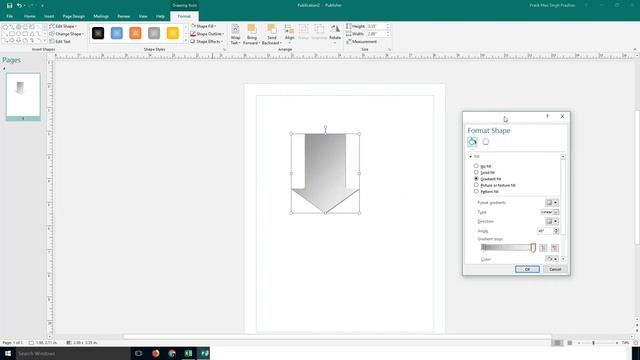Open the gradient Direction dropdown
Screen dimensions: 640x360
[552, 221]
